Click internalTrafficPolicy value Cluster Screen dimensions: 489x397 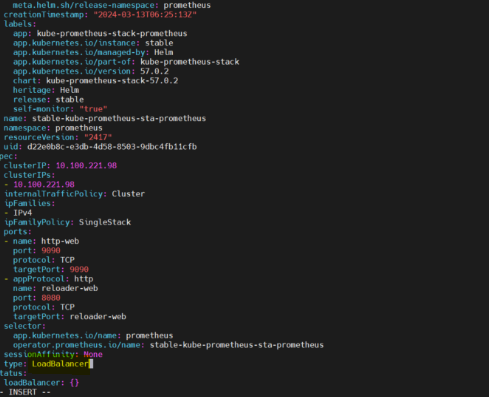click(x=128, y=194)
